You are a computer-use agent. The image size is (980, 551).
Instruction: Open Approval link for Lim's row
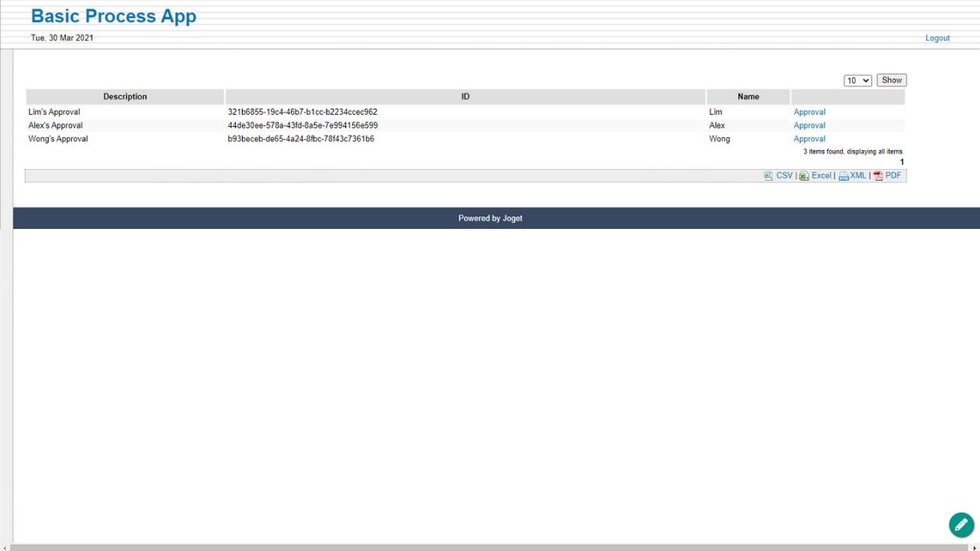(809, 112)
